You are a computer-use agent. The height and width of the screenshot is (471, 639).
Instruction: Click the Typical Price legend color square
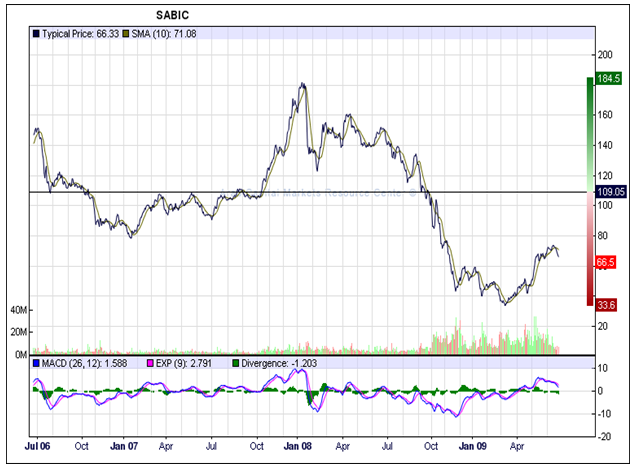pyautogui.click(x=36, y=33)
